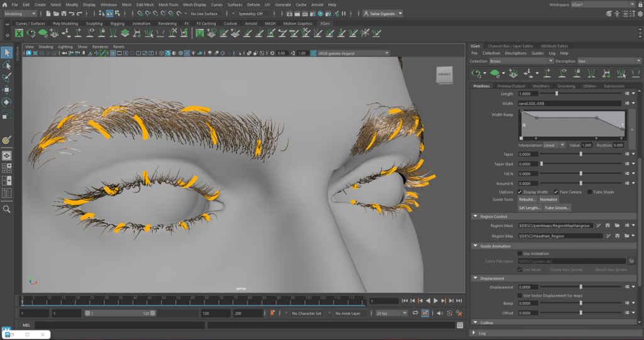Enable the Tube Shade checkbox
This screenshot has width=644, height=340.
pyautogui.click(x=589, y=192)
